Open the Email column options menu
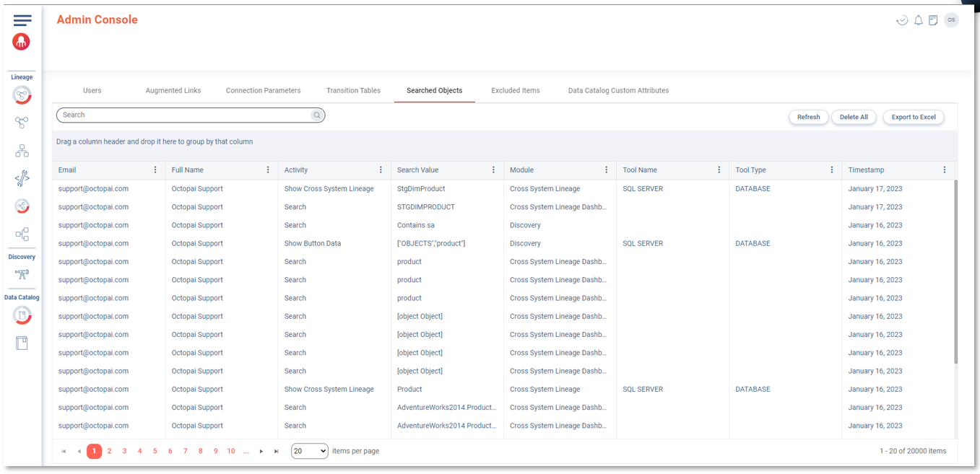 point(155,170)
